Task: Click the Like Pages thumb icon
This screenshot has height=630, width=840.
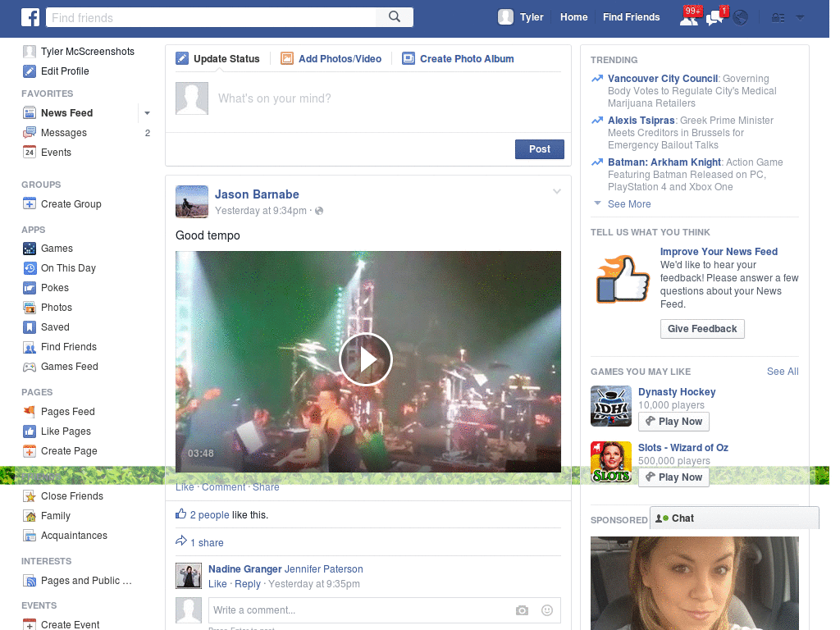Action: click(x=30, y=431)
